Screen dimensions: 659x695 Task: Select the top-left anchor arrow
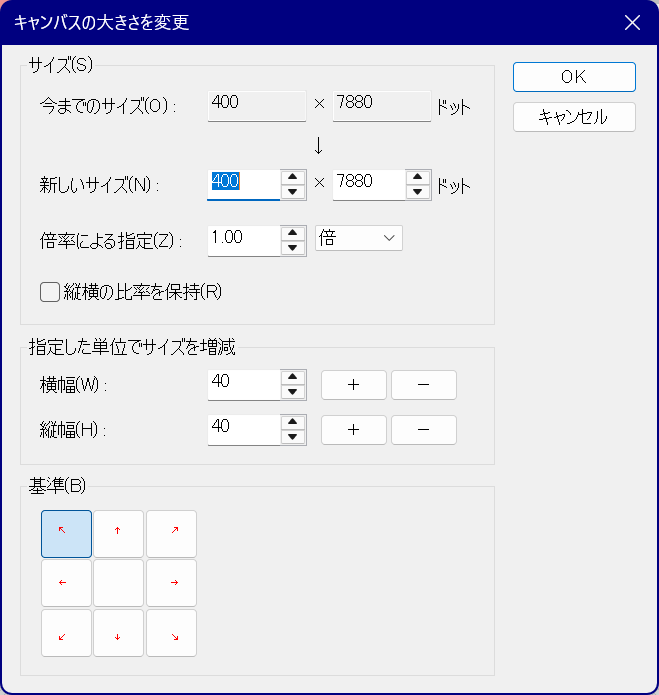coord(66,534)
